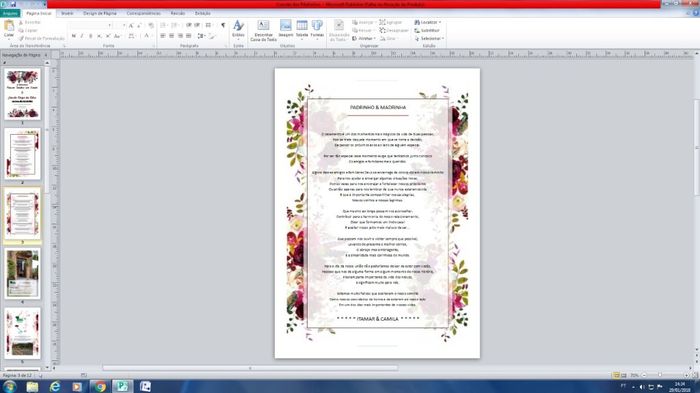Viewport: 700px width, 393px height.
Task: Click the increase font size icon
Action: coord(131,25)
